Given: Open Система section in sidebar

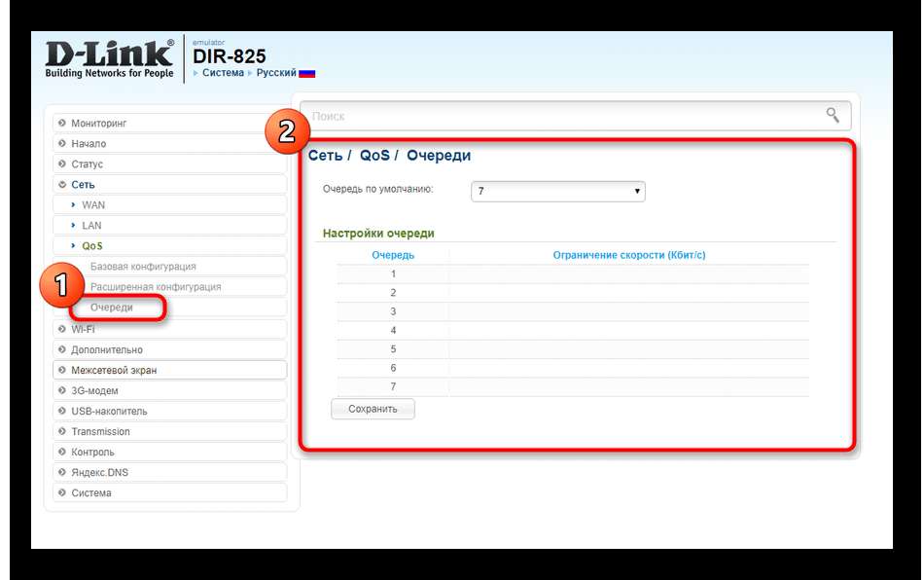Looking at the screenshot, I should pyautogui.click(x=169, y=492).
